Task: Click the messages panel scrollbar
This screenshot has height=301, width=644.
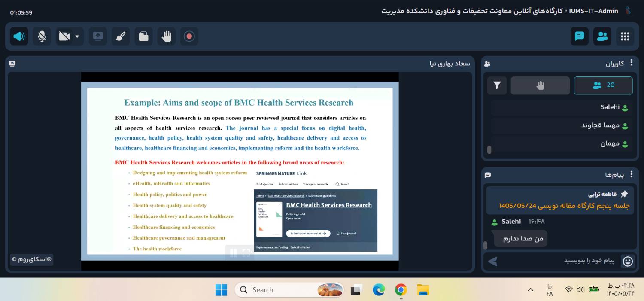Action: (485, 245)
